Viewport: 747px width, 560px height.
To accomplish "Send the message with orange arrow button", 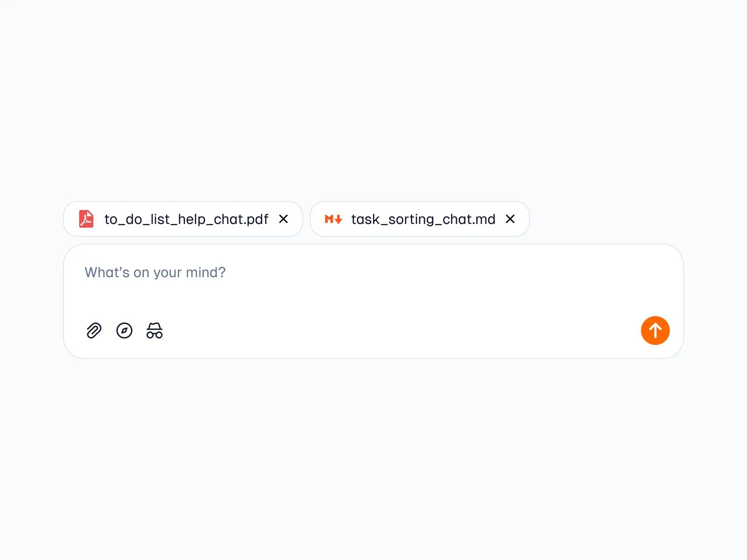I will [x=655, y=330].
